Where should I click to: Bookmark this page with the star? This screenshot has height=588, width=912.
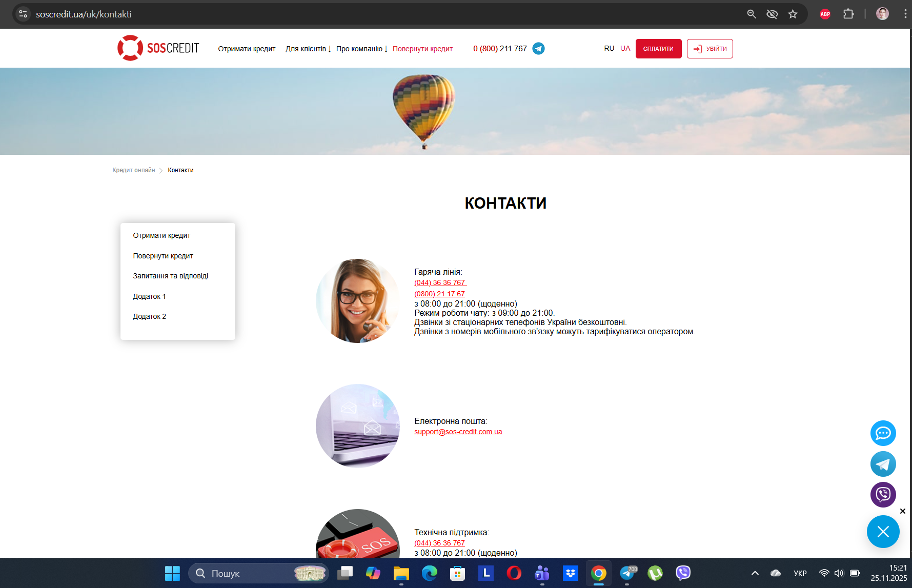point(793,14)
